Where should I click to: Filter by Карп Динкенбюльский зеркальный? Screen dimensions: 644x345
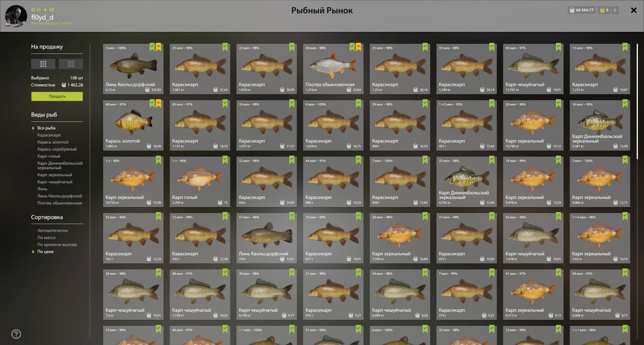[x=60, y=165]
